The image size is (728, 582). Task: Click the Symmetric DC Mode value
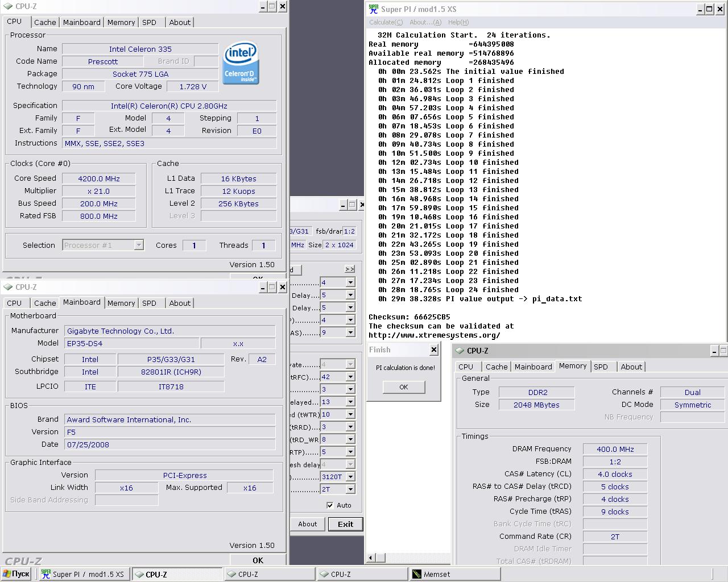(x=693, y=405)
